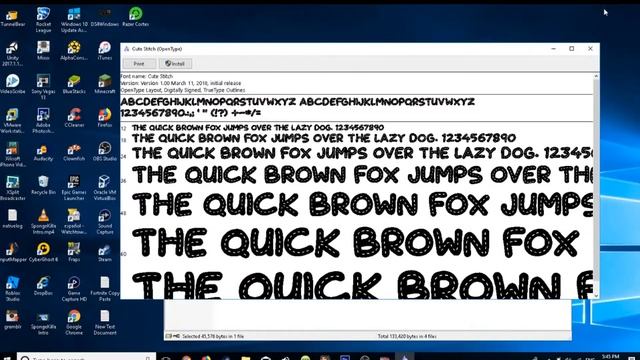Select the Unity 2017 desktop shortcut
This screenshot has height=360, width=640.
click(x=13, y=54)
